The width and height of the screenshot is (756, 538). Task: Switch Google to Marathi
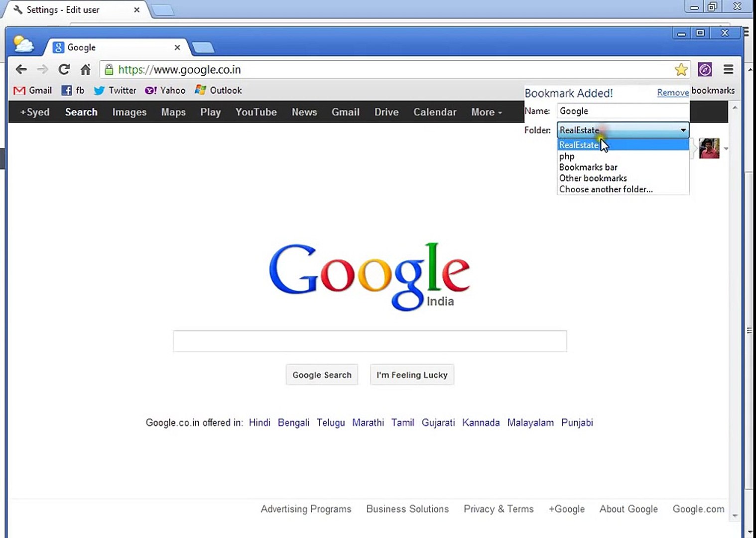tap(368, 422)
